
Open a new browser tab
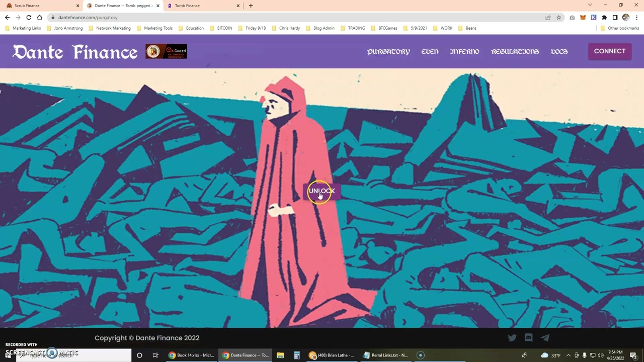251,6
